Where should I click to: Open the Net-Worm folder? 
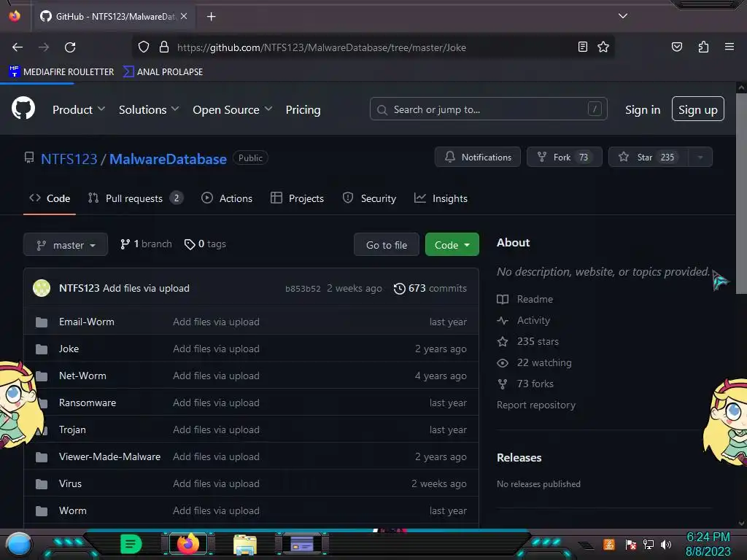click(x=82, y=376)
